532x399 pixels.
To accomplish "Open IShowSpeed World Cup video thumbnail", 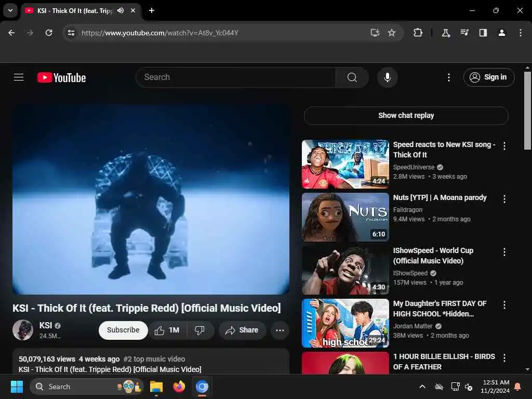I will 345,270.
